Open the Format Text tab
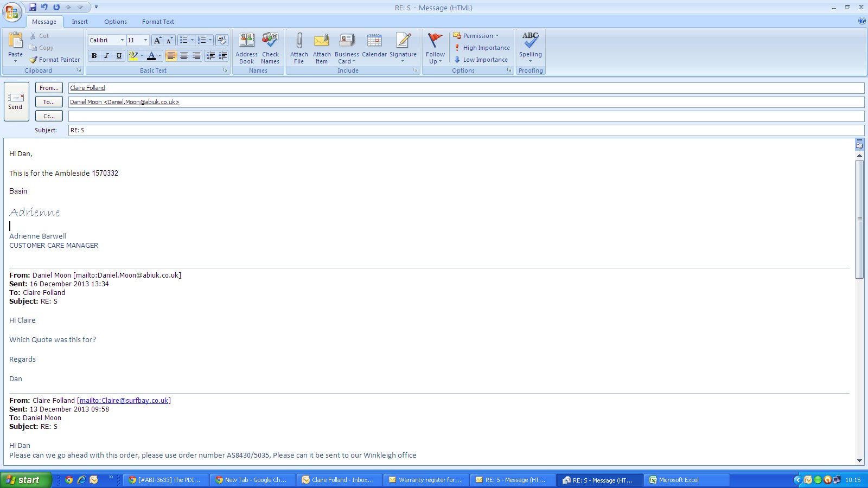 point(158,22)
